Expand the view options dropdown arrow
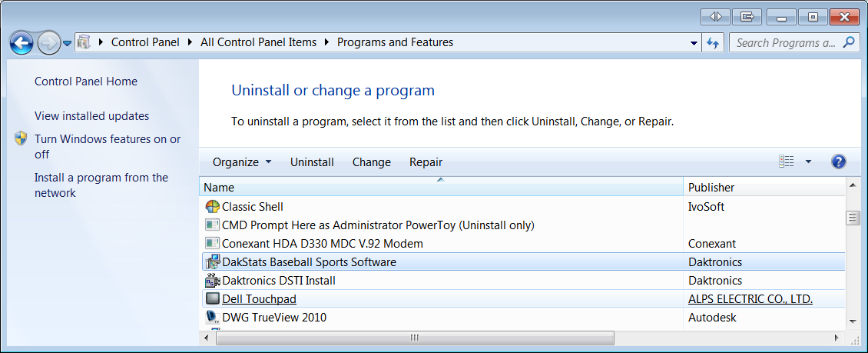The image size is (868, 353). (x=808, y=162)
